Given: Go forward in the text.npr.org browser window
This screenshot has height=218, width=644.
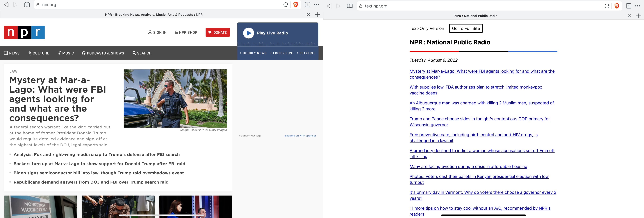Looking at the screenshot, I should [338, 6].
